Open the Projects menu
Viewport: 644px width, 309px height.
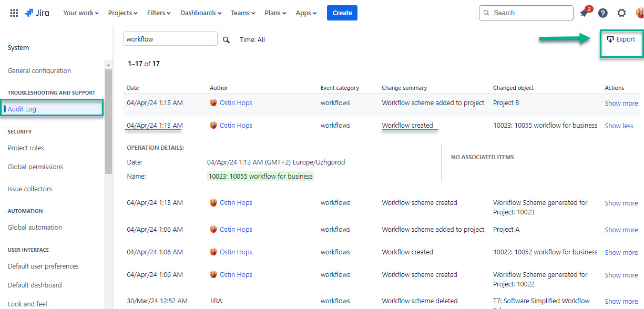pyautogui.click(x=122, y=13)
